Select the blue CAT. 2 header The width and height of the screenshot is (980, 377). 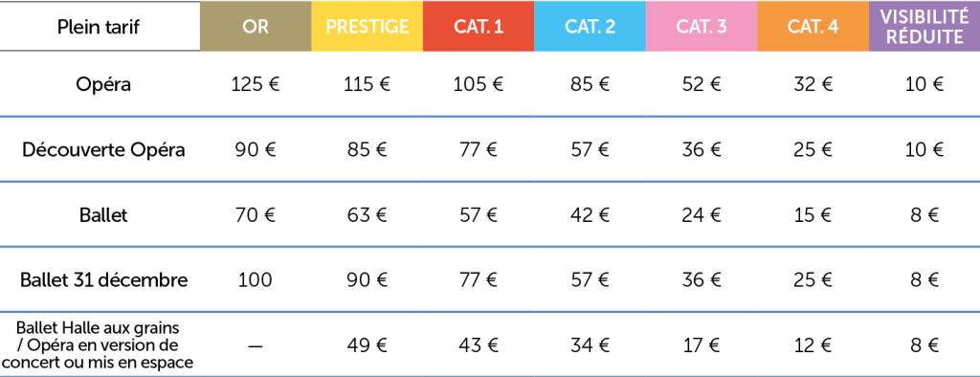[x=590, y=26]
